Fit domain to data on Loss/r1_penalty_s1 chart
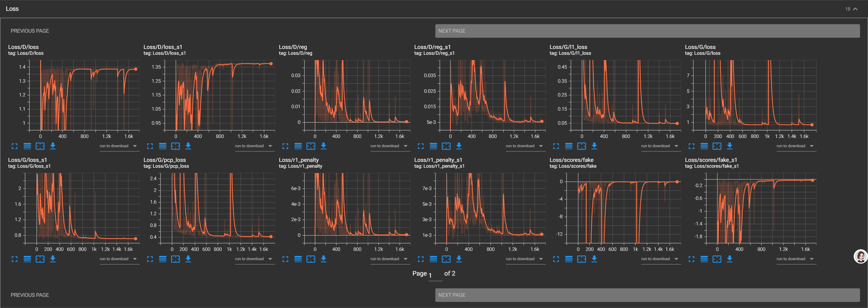The image size is (868, 308). coord(446,259)
